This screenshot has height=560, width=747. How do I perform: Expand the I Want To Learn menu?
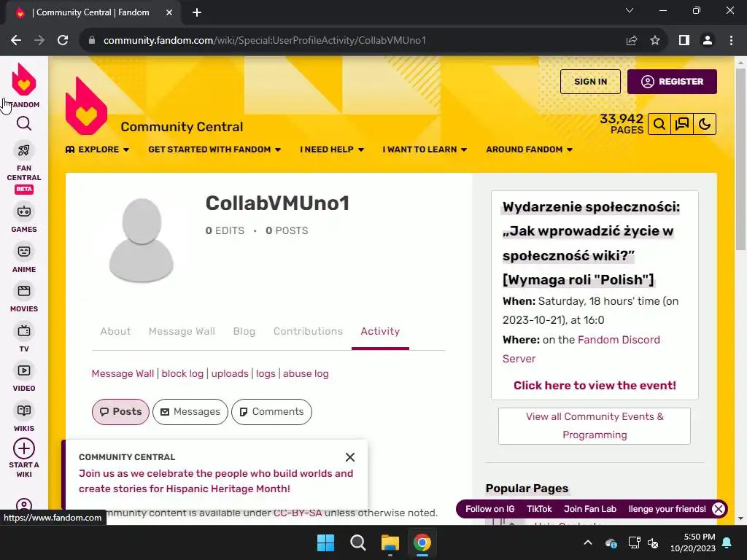tap(425, 149)
